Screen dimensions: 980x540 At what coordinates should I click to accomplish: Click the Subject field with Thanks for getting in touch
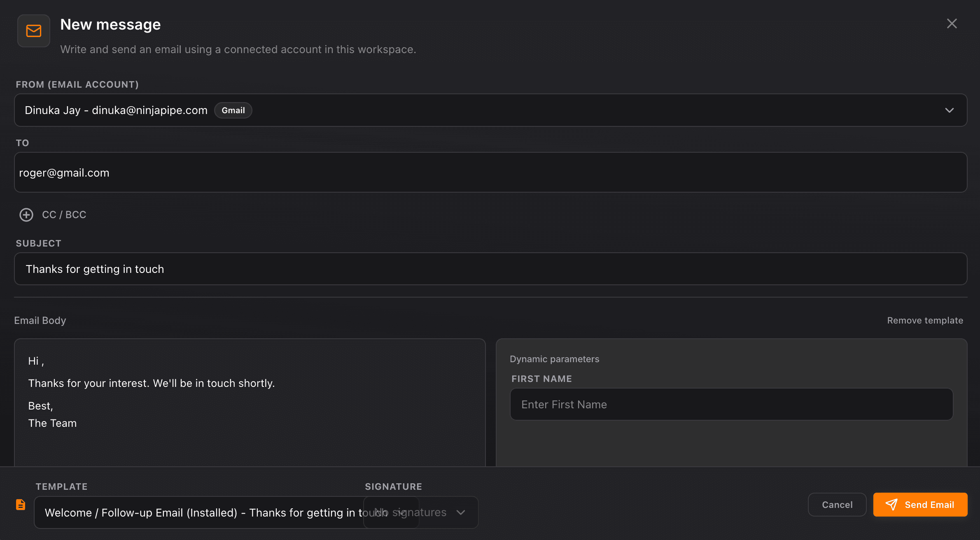tap(490, 269)
